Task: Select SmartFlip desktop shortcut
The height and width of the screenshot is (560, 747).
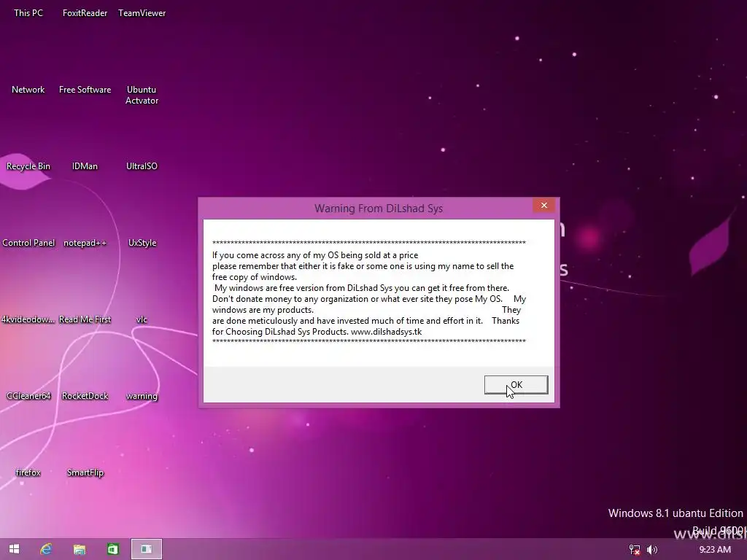Action: tap(85, 472)
